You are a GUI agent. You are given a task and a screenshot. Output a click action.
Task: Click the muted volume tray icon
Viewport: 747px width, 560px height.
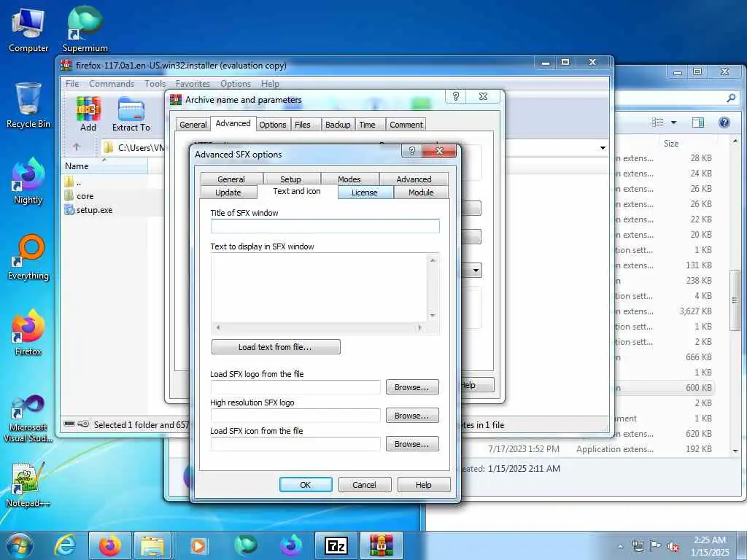(x=673, y=547)
